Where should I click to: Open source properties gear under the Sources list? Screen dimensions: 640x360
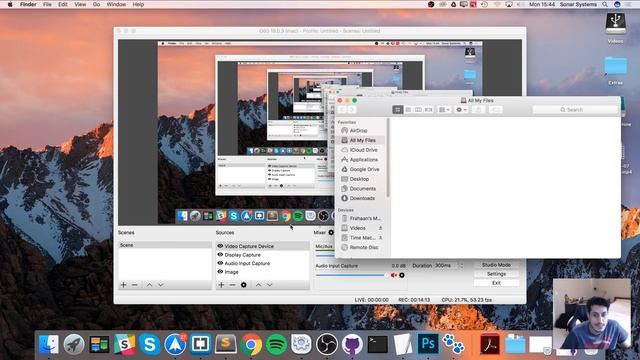(x=244, y=285)
